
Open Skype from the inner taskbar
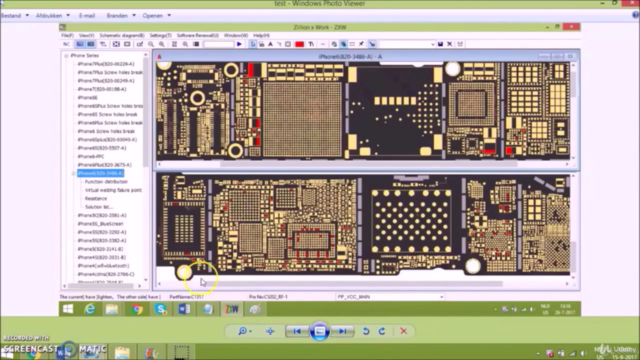click(160, 309)
